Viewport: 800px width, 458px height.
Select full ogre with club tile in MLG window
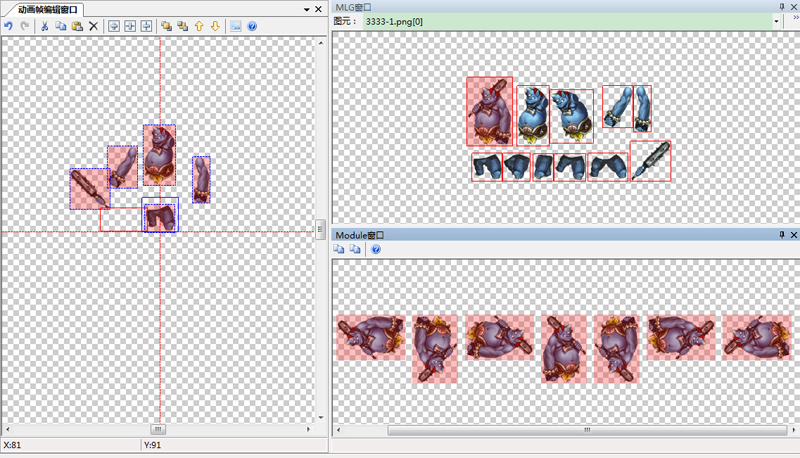pos(489,112)
